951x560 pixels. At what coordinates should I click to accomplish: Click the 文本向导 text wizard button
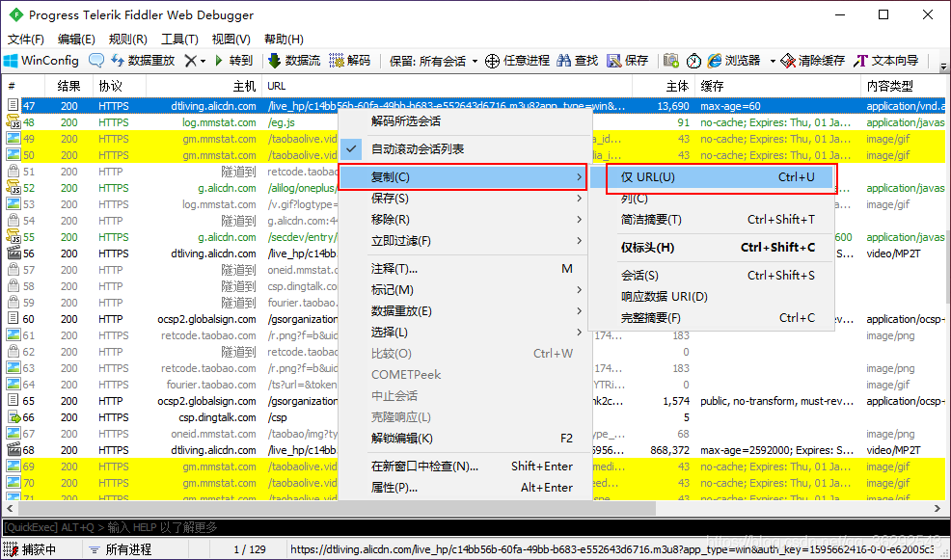click(886, 61)
